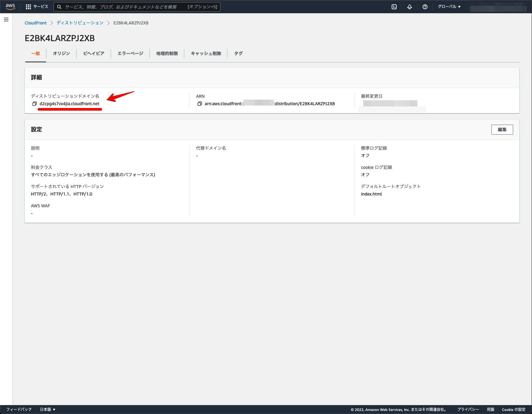Click the 設定 section heading

coord(36,129)
